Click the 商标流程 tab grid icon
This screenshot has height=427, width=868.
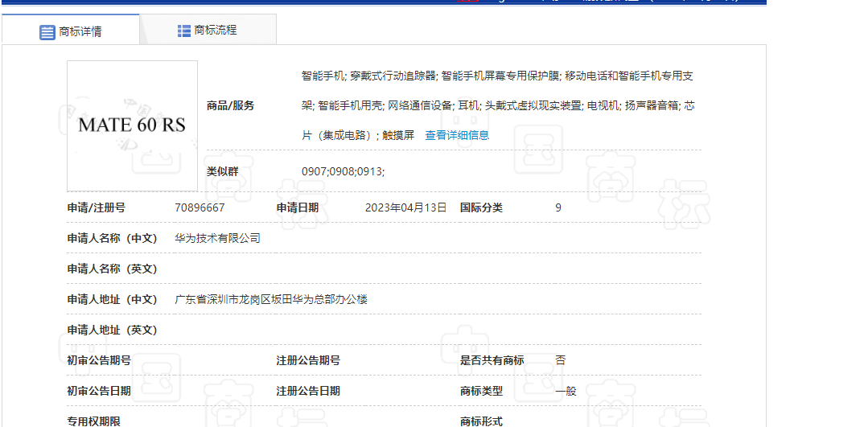coord(183,31)
